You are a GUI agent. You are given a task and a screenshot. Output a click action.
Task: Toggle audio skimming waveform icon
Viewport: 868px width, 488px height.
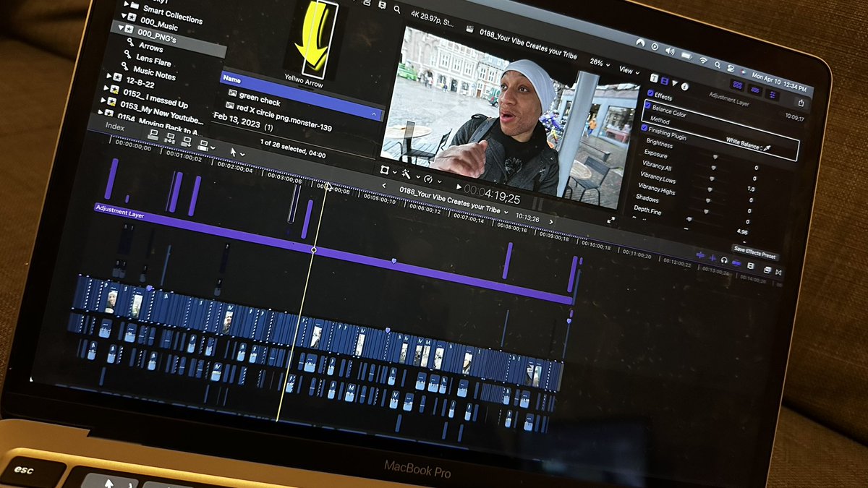point(712,258)
